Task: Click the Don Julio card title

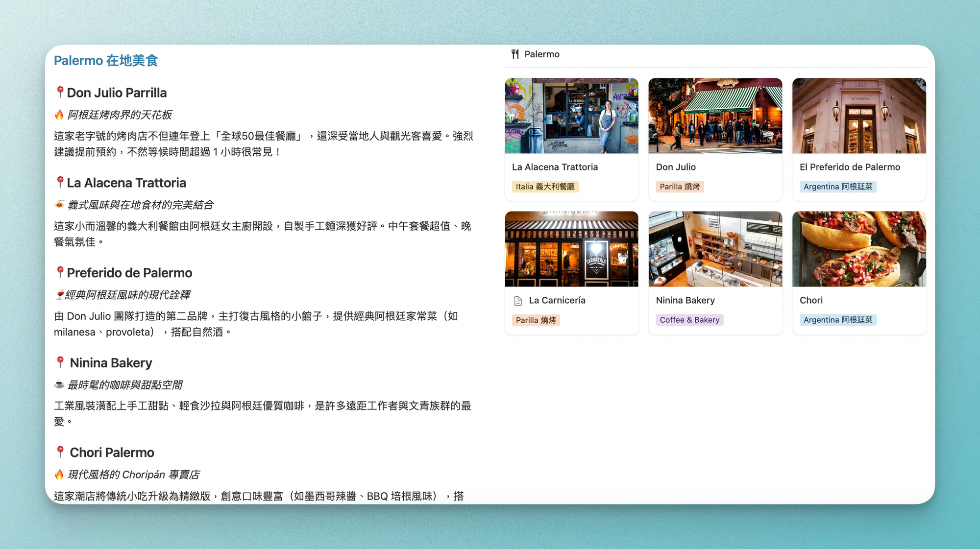Action: pos(676,167)
